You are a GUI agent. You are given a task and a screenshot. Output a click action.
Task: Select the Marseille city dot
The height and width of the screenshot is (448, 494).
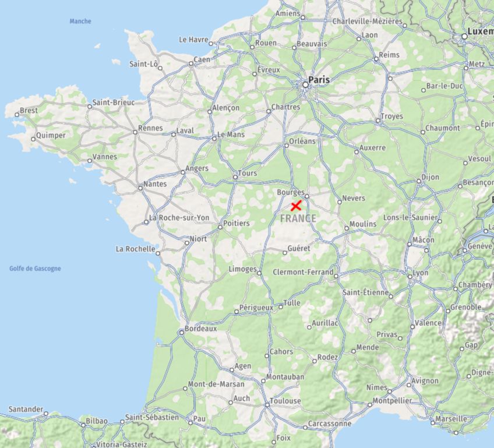[433, 422]
